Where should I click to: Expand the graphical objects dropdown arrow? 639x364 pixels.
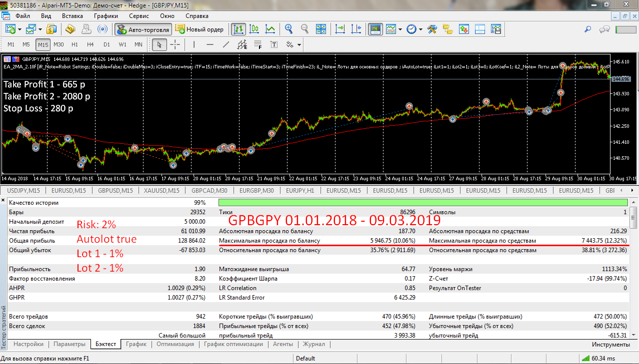pos(299,44)
